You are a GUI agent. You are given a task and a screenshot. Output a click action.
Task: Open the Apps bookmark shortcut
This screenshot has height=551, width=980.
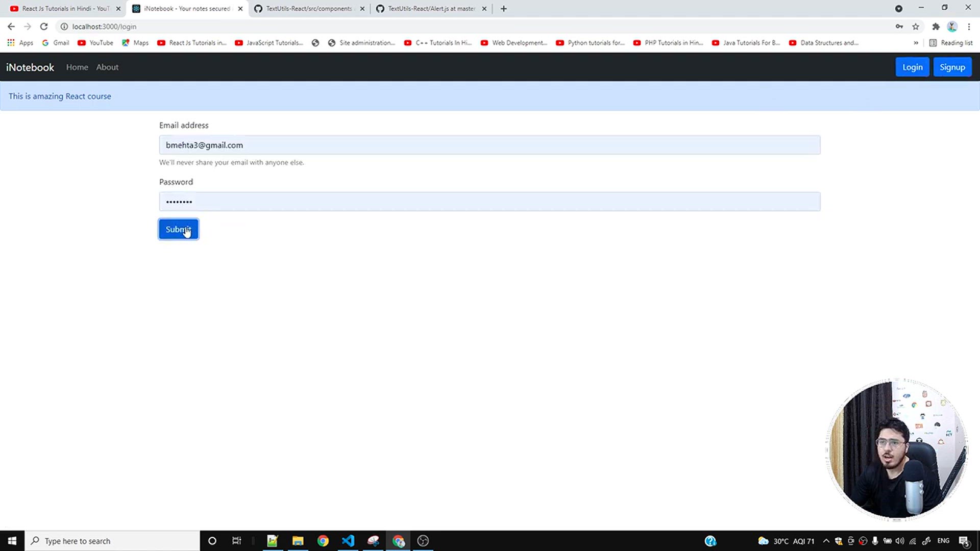click(20, 43)
